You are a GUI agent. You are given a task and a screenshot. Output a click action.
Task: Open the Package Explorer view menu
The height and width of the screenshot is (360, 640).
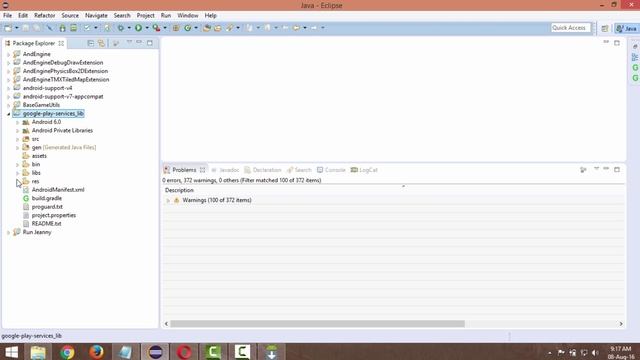[129, 42]
